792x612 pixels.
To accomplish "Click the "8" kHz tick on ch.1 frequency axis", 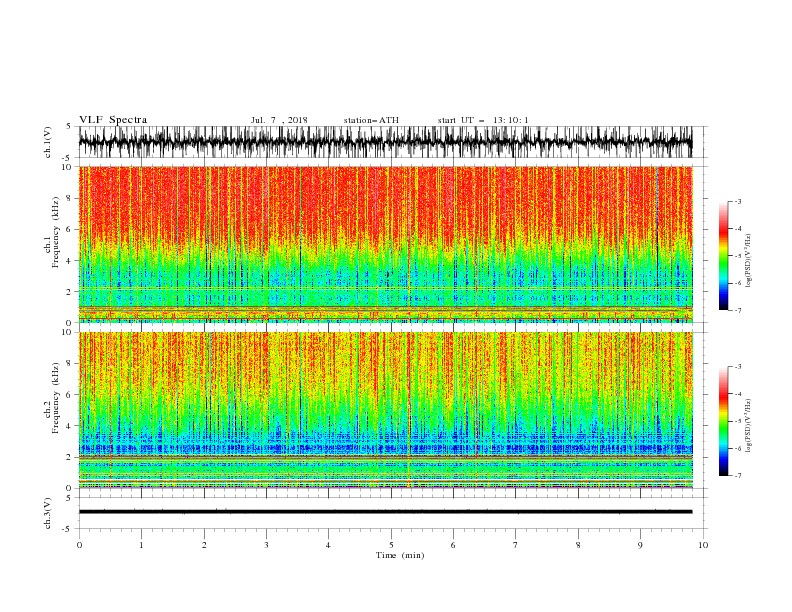I will pyautogui.click(x=69, y=198).
